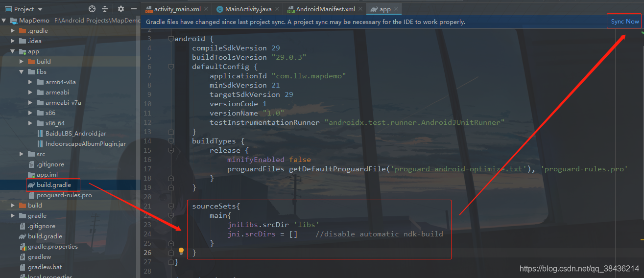Hide the Project panel with minimize icon

pyautogui.click(x=134, y=9)
